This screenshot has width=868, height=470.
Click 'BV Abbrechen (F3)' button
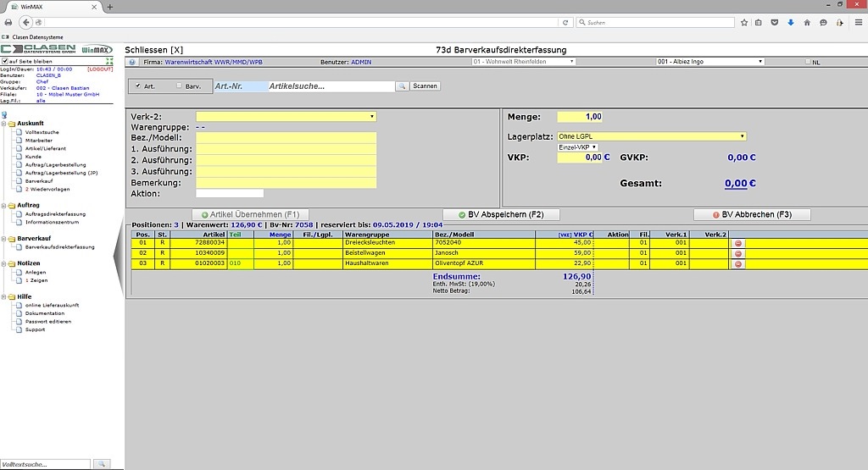[x=752, y=214]
